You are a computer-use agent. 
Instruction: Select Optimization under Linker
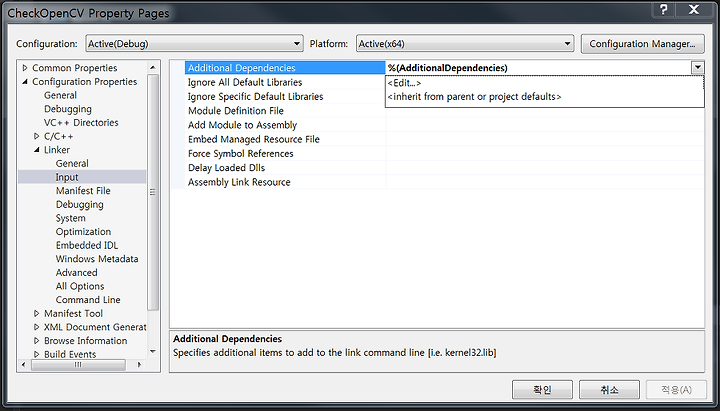tap(83, 231)
